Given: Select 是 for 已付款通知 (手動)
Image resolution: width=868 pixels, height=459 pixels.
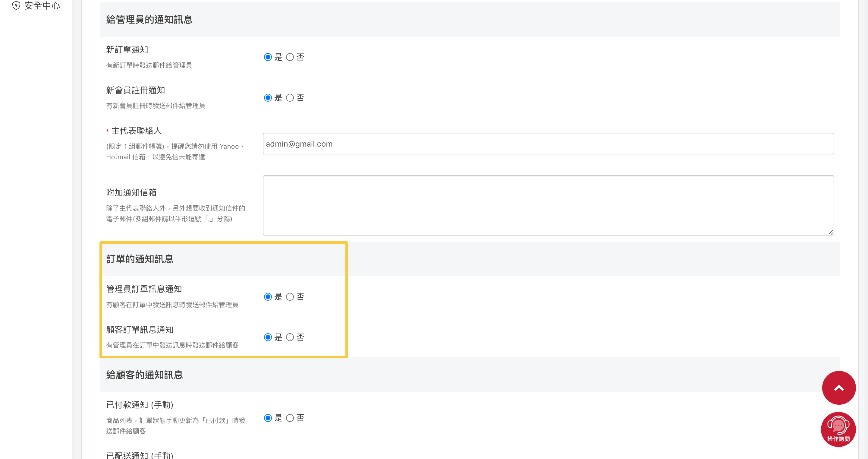Looking at the screenshot, I should pyautogui.click(x=268, y=418).
